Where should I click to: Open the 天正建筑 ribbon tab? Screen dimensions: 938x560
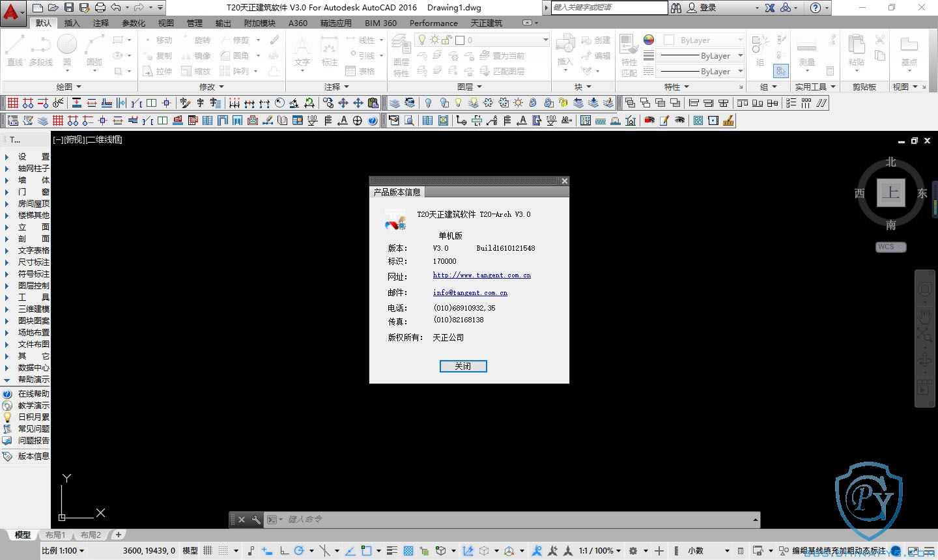[487, 23]
